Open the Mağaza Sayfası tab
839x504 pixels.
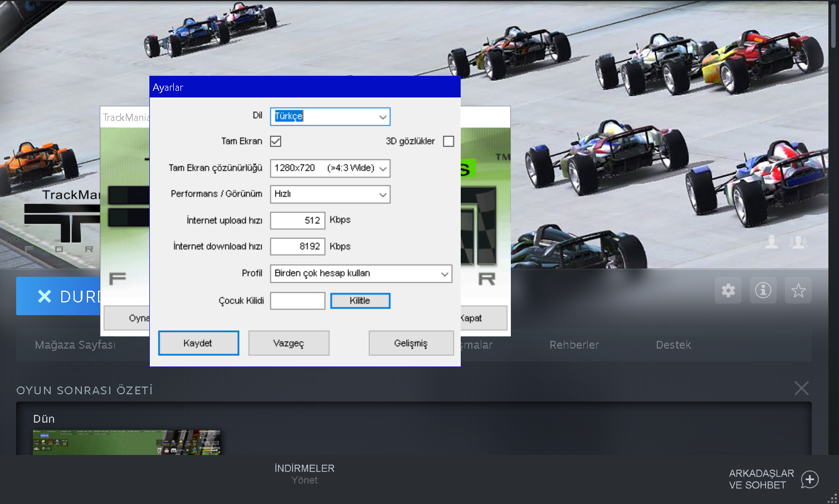(75, 345)
